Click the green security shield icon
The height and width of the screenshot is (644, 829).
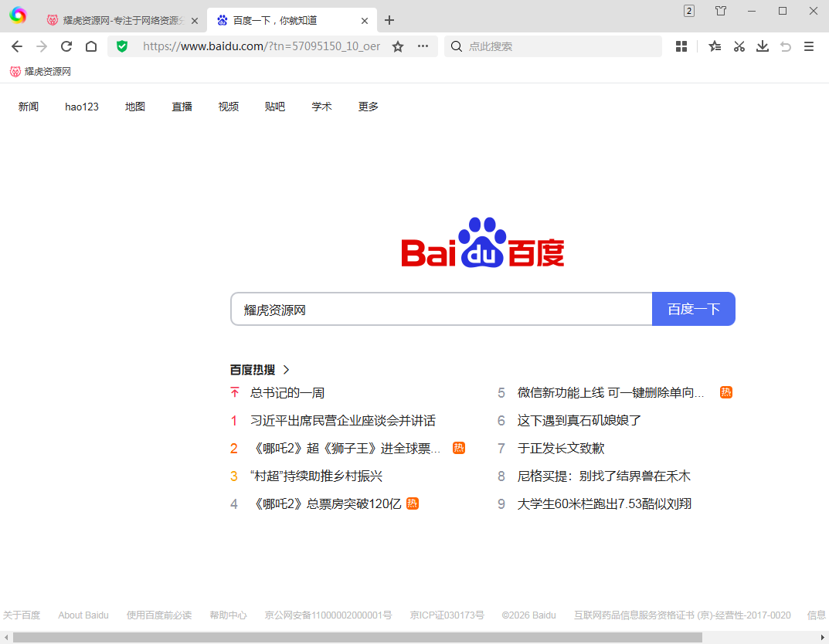point(122,46)
